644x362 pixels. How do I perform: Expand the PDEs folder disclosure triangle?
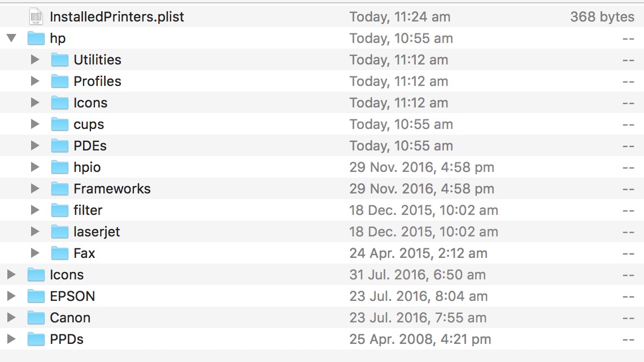(36, 145)
